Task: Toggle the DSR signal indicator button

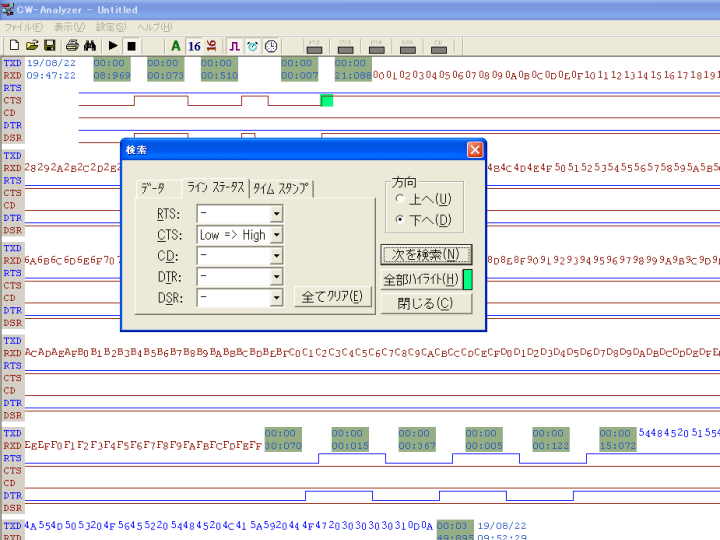Action: pos(408,47)
